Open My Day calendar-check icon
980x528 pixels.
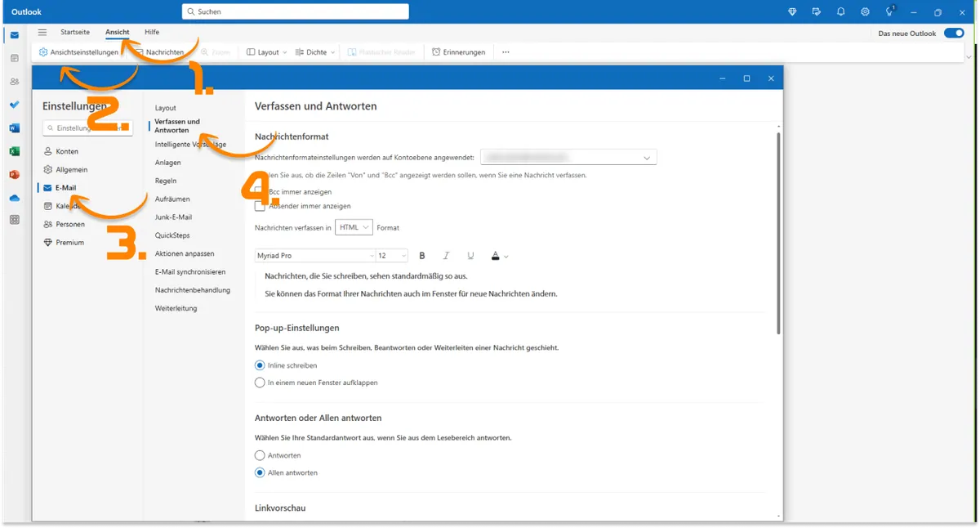pos(816,11)
